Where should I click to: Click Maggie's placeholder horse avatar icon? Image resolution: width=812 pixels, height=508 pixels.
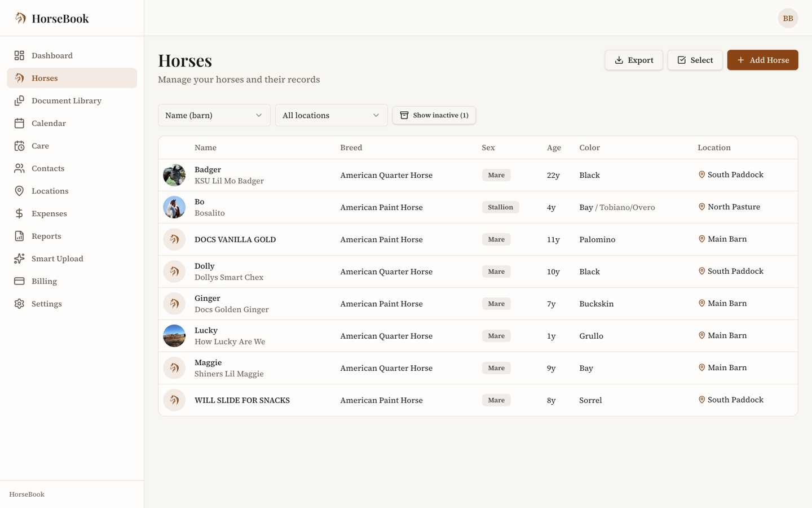pyautogui.click(x=174, y=368)
